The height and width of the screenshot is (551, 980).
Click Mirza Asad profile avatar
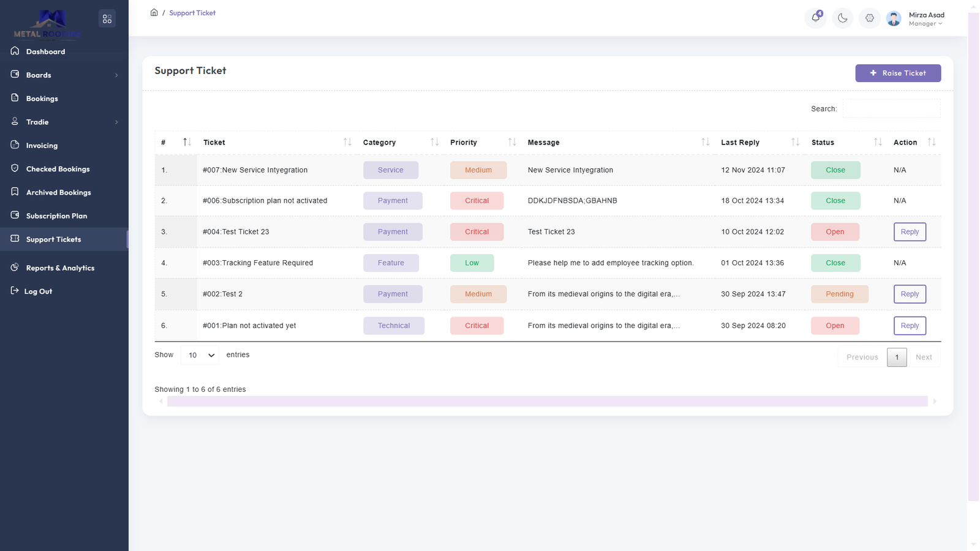pos(894,19)
